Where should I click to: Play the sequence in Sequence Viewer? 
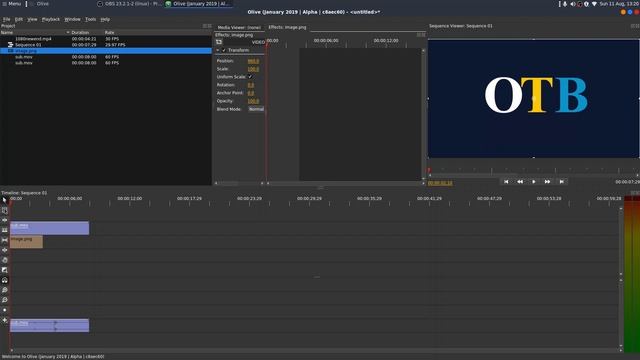[534, 182]
